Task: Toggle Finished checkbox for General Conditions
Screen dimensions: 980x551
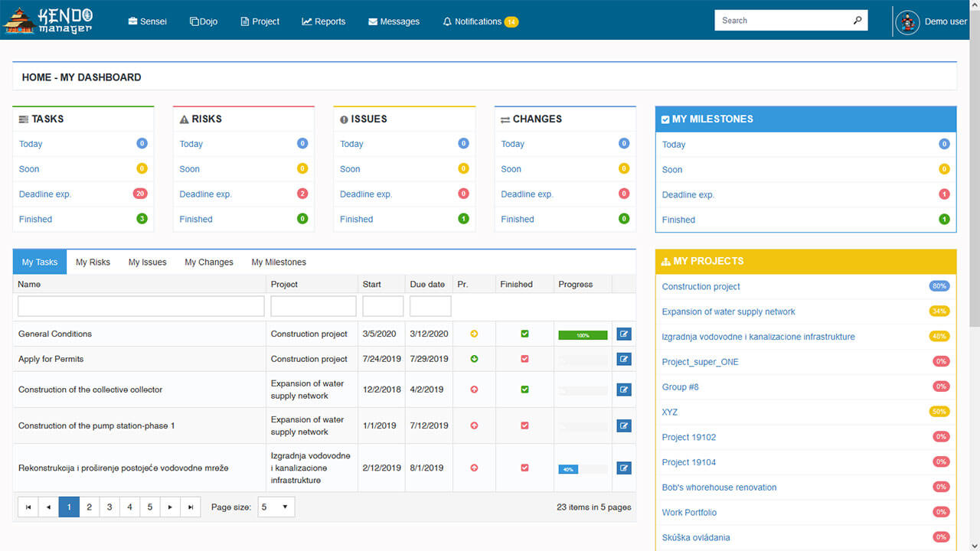Action: tap(524, 334)
